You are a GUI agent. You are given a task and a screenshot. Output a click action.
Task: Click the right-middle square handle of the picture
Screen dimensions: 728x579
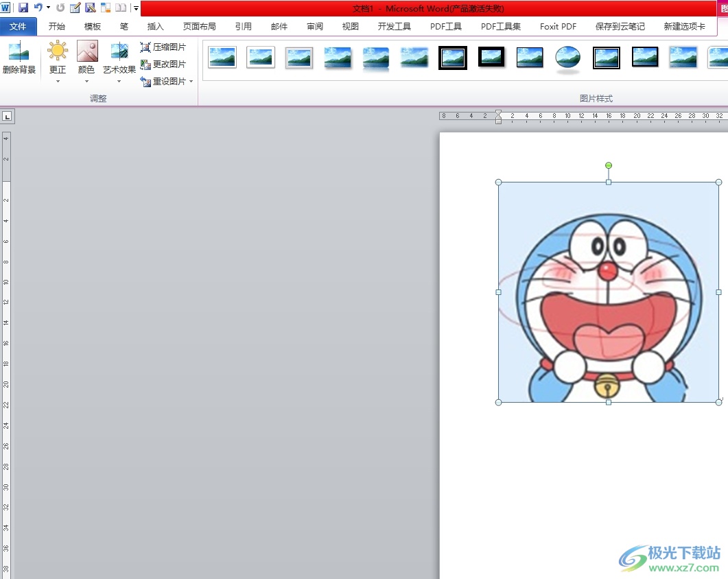coord(718,292)
